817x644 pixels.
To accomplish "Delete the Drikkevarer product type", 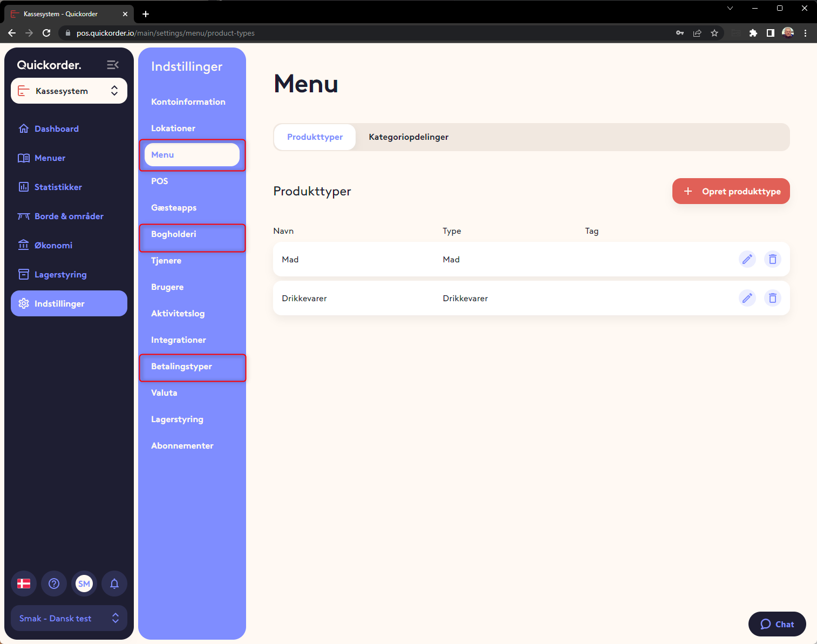I will pos(773,298).
